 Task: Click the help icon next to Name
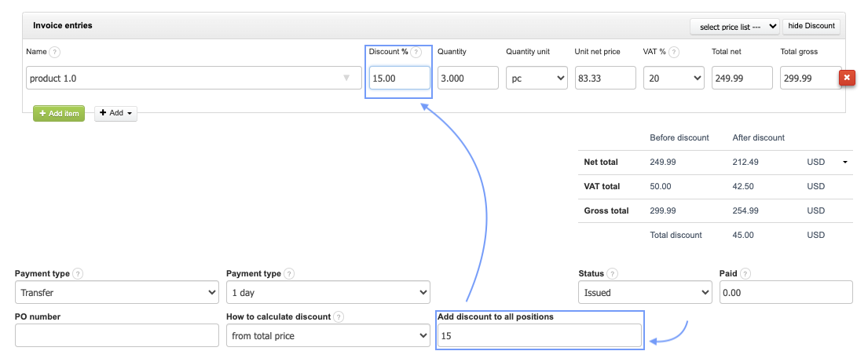click(x=54, y=52)
